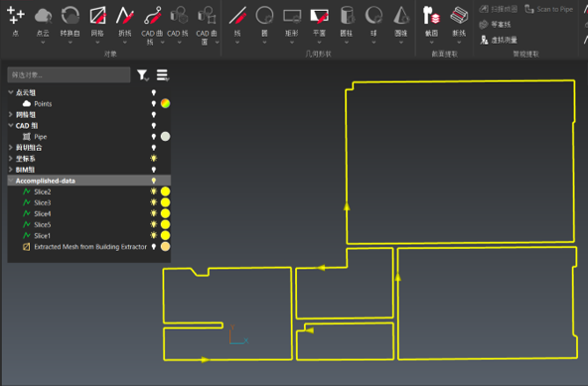
Task: Click the cloud icon beside Points
Action: [27, 104]
